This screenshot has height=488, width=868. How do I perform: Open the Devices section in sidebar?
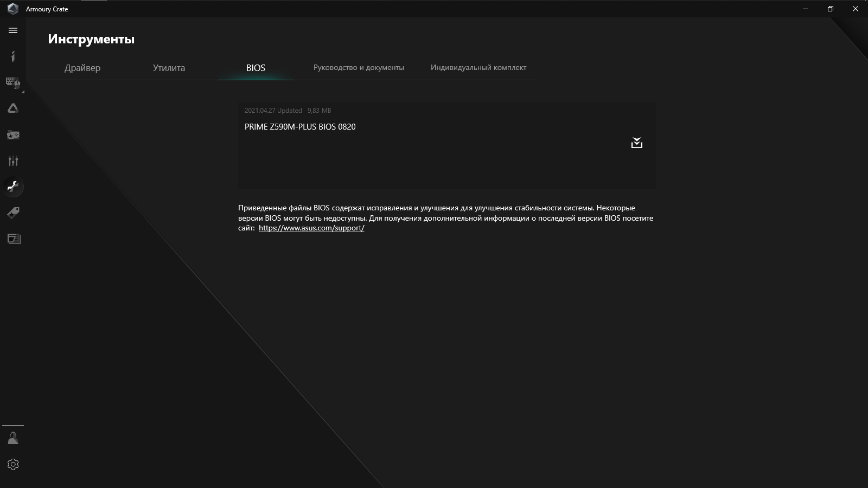coord(13,82)
